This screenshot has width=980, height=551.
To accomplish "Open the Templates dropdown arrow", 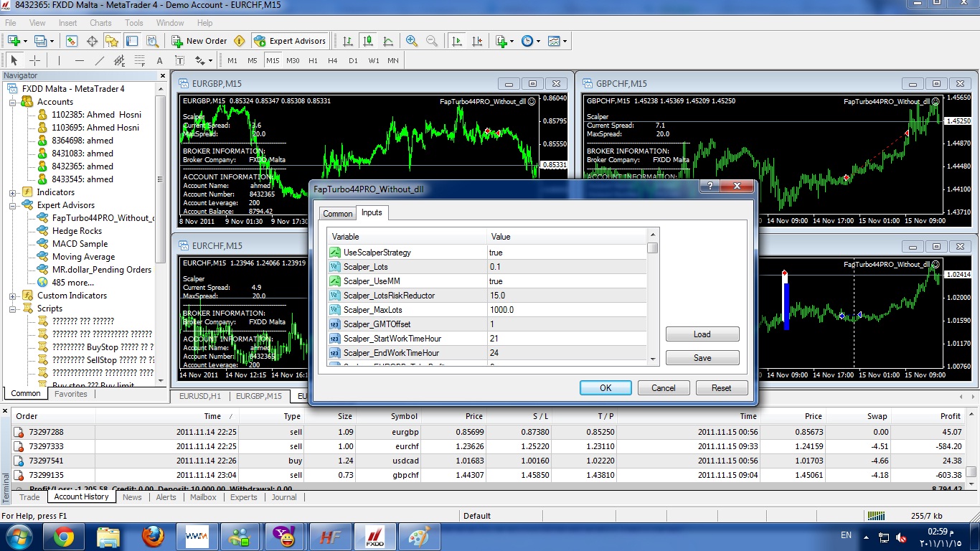I will click(565, 42).
